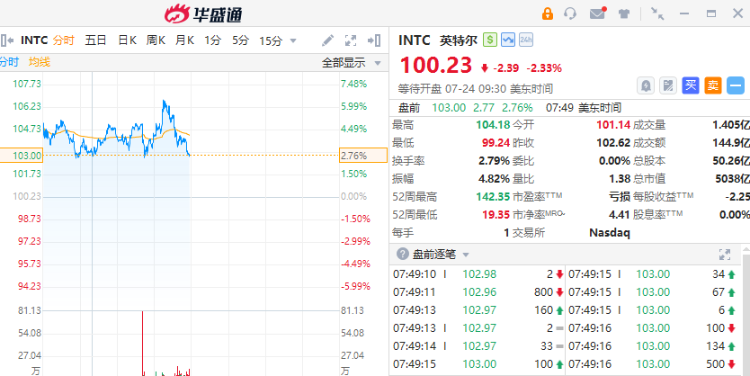Click the 等待开盘 market status text
Image resolution: width=750 pixels, height=376 pixels.
click(x=419, y=89)
